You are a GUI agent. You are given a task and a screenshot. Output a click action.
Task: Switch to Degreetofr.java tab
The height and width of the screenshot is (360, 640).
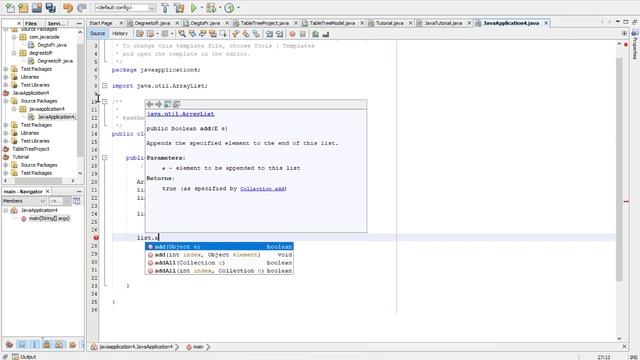152,23
